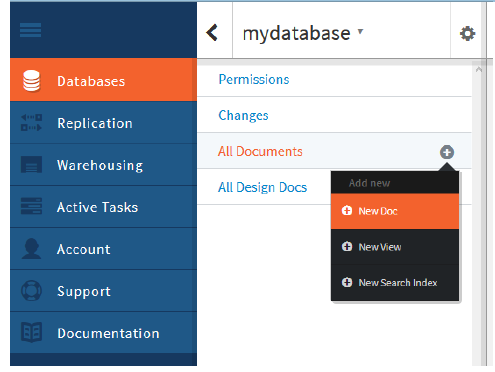Click the Account person icon
The width and height of the screenshot is (495, 372).
(x=31, y=249)
